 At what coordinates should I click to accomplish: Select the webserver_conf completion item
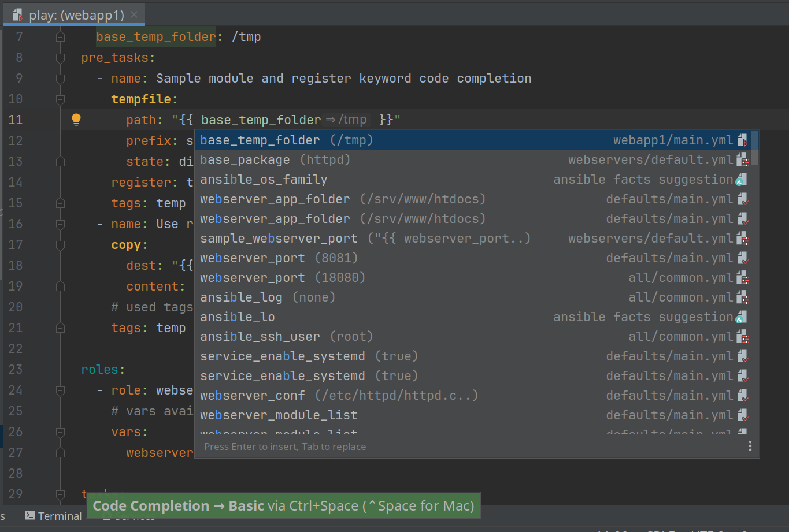click(473, 395)
